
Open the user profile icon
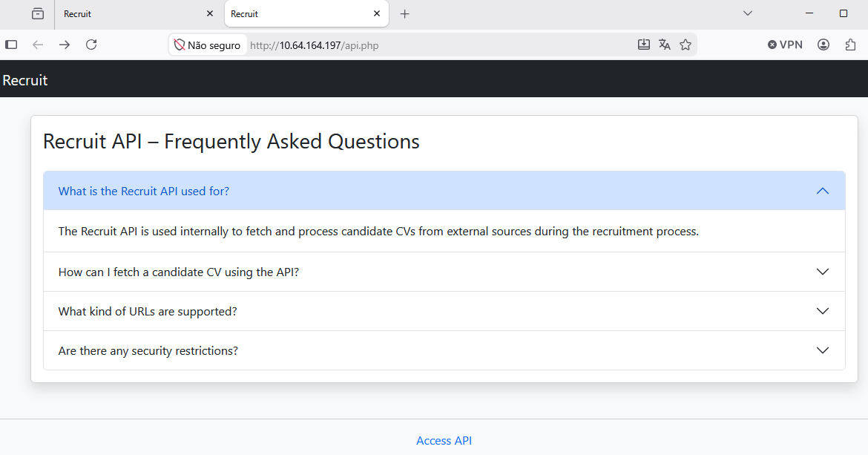coord(823,45)
